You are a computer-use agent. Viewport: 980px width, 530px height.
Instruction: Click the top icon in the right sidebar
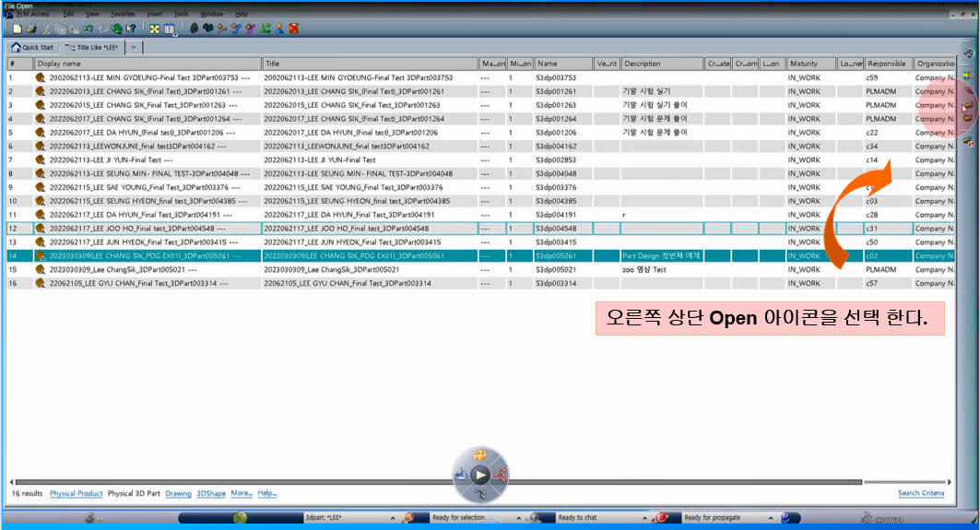pyautogui.click(x=968, y=53)
